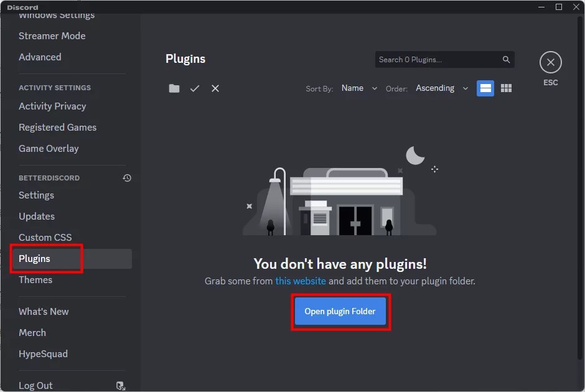This screenshot has width=585, height=392.
Task: Enable all plugins via the checkmark icon
Action: pyautogui.click(x=195, y=88)
